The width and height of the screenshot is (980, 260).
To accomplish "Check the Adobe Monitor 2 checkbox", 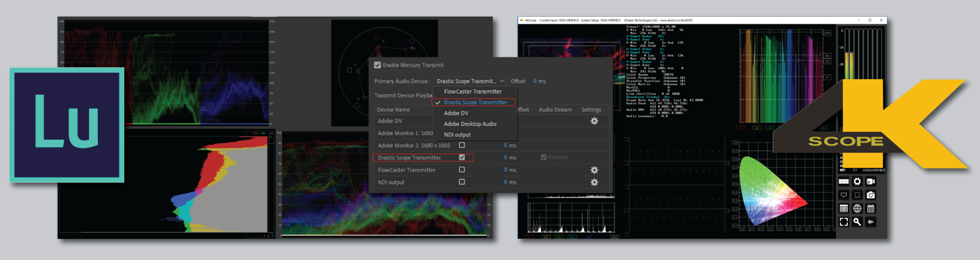I will 461,145.
